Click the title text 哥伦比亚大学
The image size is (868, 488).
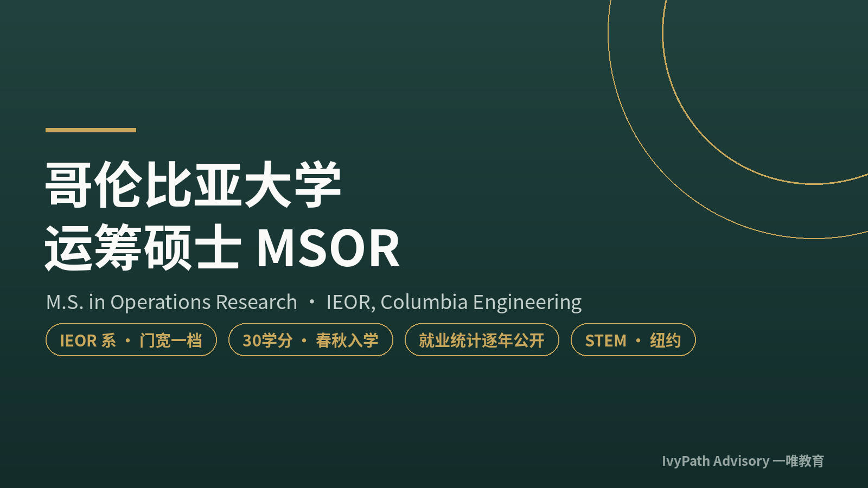click(194, 185)
